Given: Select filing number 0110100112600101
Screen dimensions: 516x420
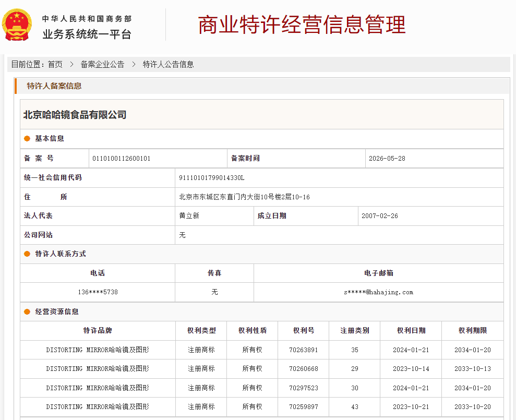Looking at the screenshot, I should pos(122,158).
